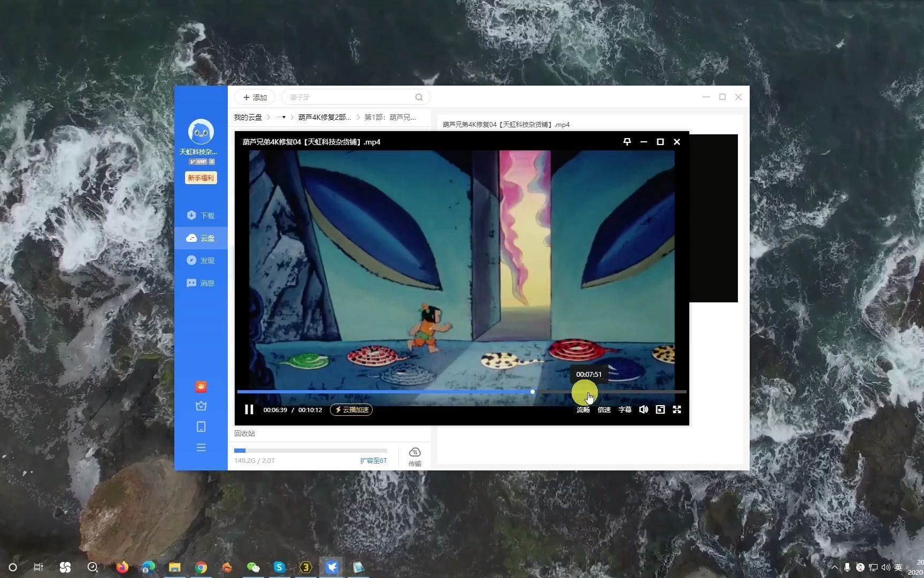
Task: Click the tray microphone icon
Action: pos(848,567)
